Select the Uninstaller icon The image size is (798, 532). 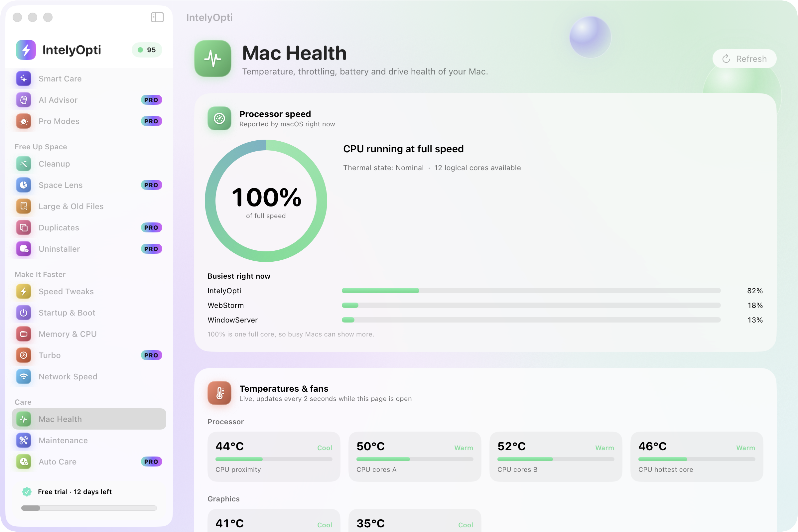pos(24,249)
